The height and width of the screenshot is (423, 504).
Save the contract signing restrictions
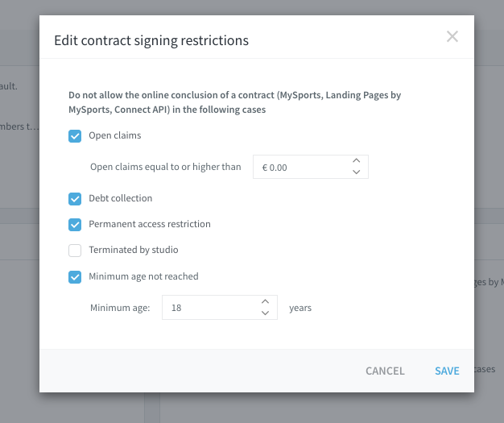pyautogui.click(x=447, y=371)
